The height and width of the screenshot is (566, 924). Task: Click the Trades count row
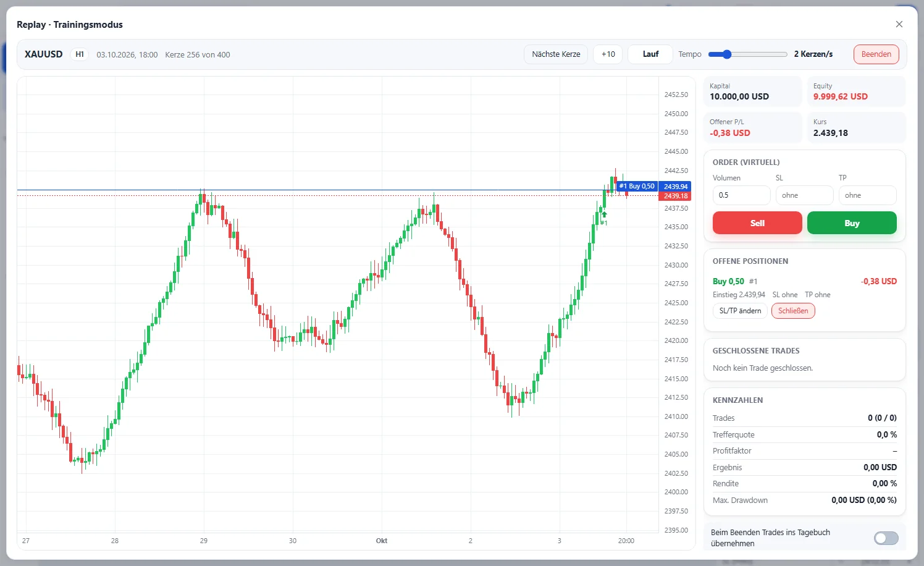(805, 418)
